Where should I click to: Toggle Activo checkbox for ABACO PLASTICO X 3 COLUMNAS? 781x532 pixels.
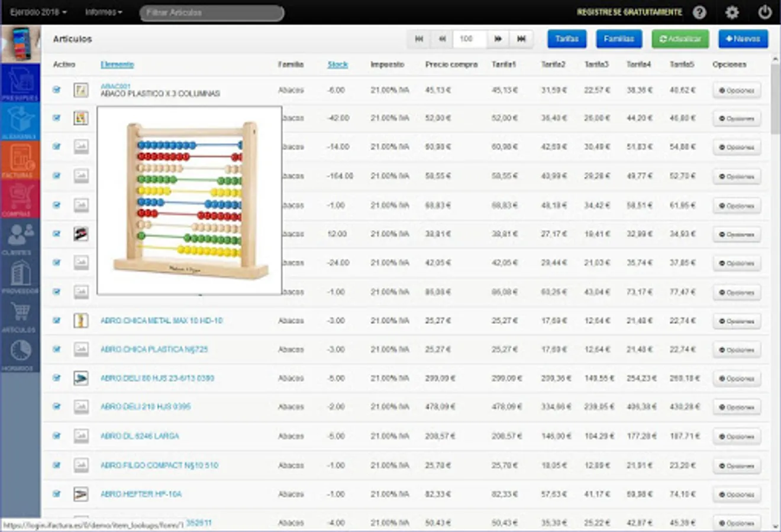pyautogui.click(x=57, y=90)
